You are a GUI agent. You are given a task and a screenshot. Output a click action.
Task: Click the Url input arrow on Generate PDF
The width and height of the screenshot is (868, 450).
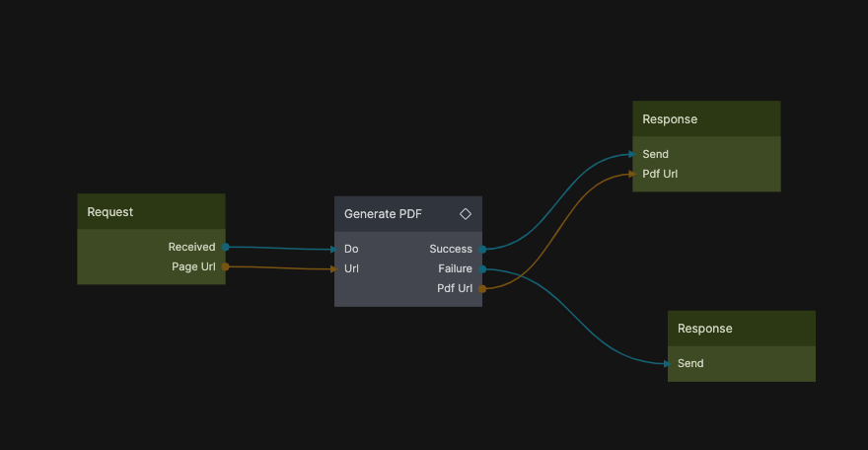[333, 268]
